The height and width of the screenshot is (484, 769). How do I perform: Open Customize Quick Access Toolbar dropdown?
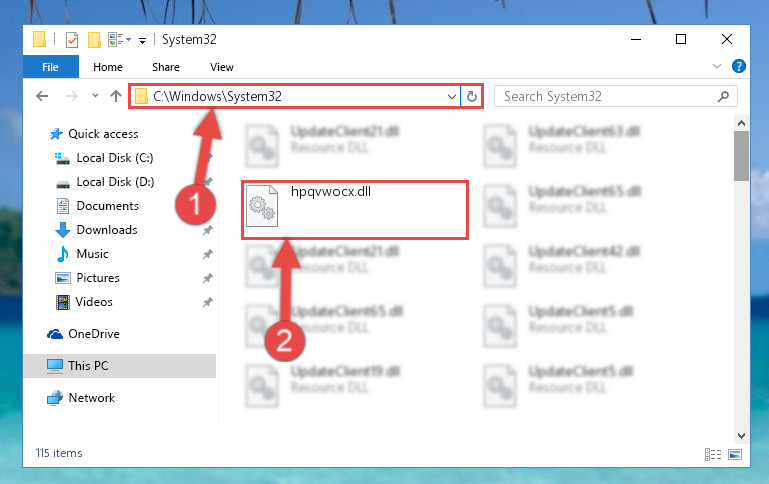tap(142, 41)
